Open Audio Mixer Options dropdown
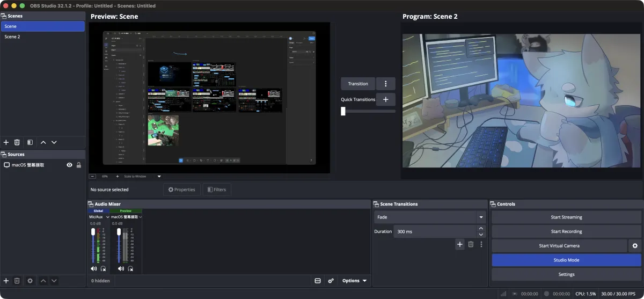The image size is (644, 299). click(x=355, y=281)
